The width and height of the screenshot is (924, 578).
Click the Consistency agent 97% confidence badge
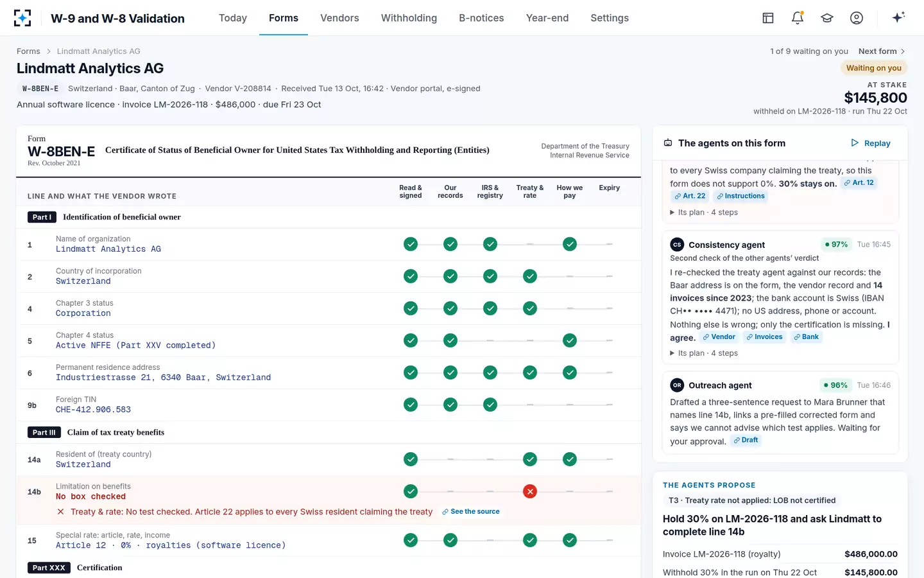837,245
